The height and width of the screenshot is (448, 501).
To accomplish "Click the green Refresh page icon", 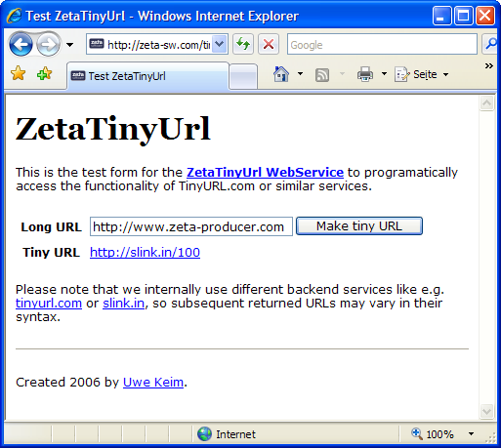I will point(243,44).
